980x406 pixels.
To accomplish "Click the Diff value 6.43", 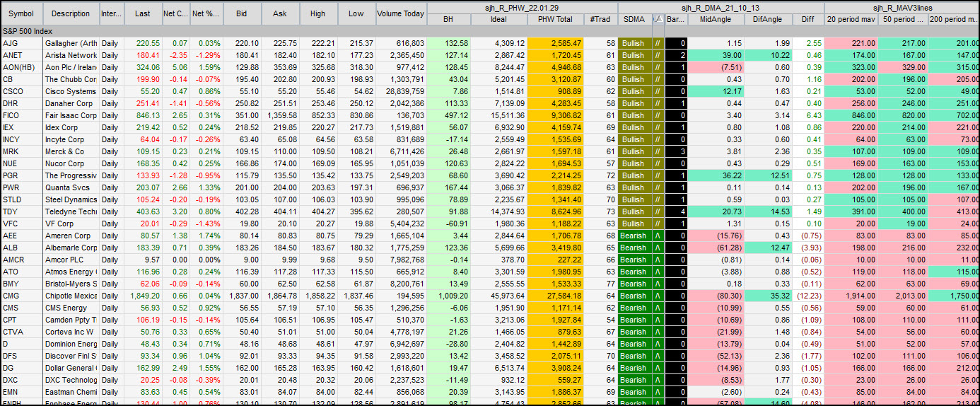I will click(807, 115).
